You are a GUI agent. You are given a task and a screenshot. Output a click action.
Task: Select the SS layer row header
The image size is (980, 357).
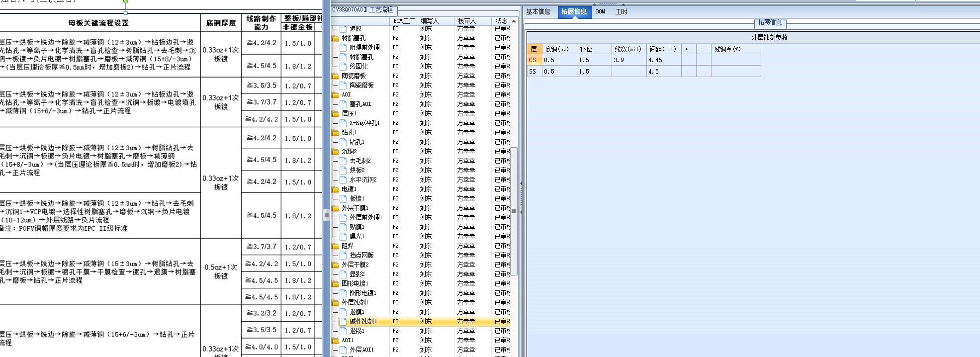point(534,72)
